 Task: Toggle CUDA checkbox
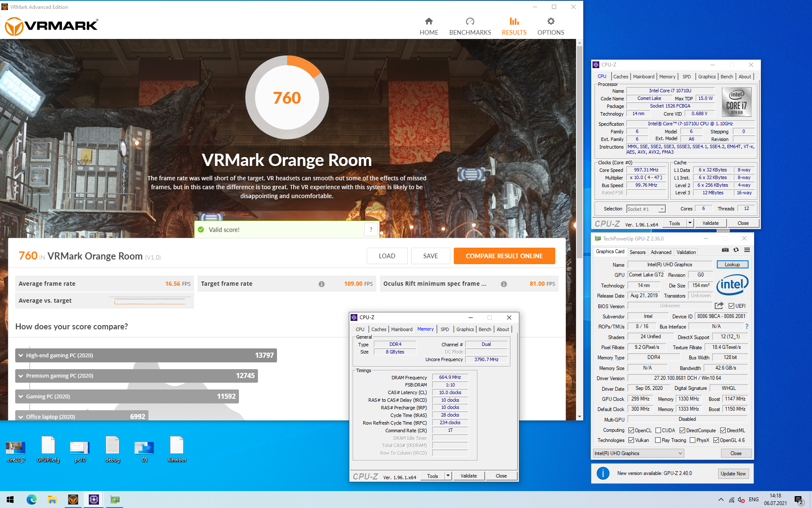pyautogui.click(x=658, y=431)
